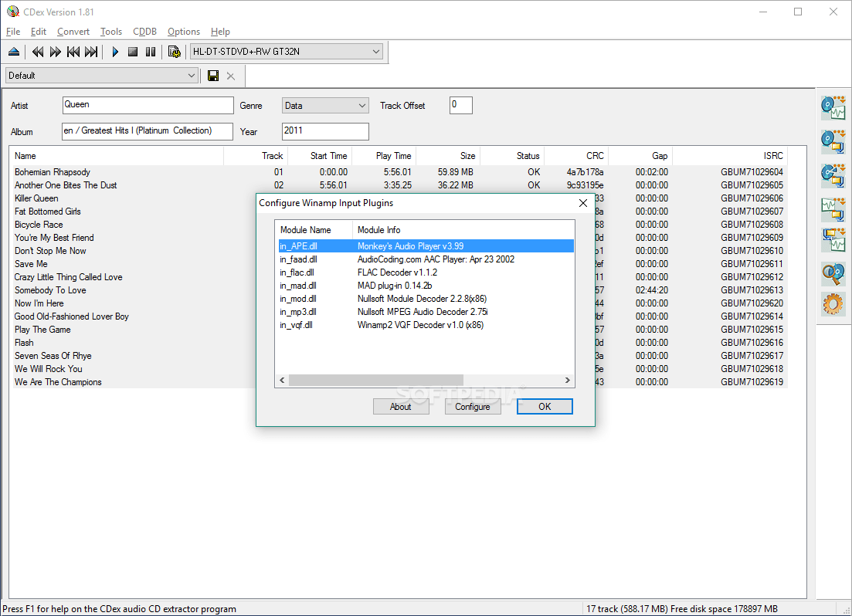
Task: Click the ISRC column header
Action: [730, 156]
